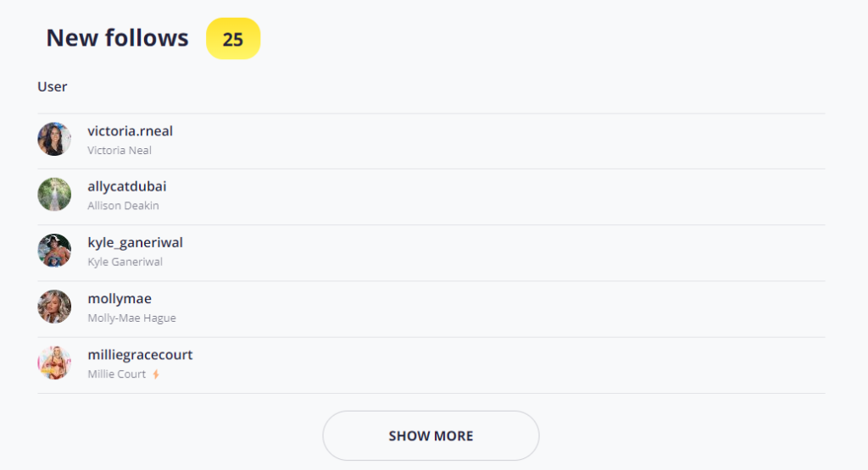This screenshot has height=470, width=868.
Task: Open the mollymae username link
Action: [x=120, y=299]
